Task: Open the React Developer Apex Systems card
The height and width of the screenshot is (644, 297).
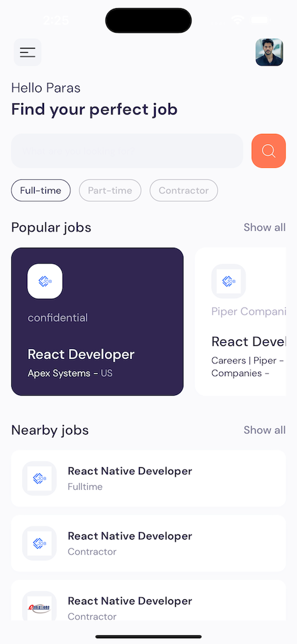Action: pyautogui.click(x=97, y=321)
